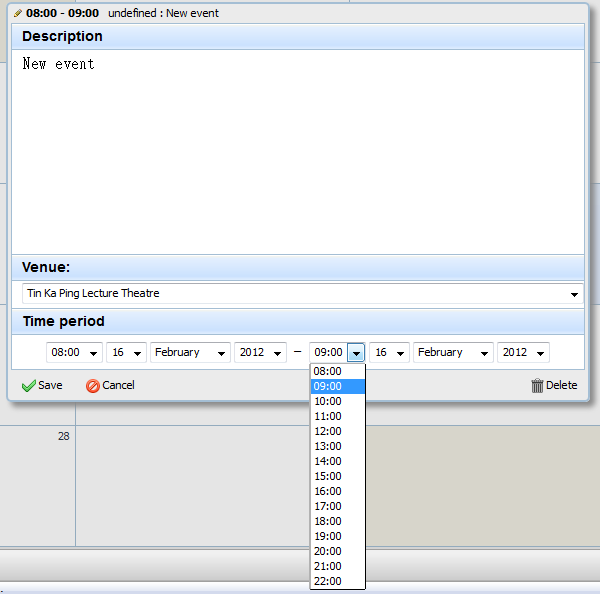Choose 11:00 in the time list

point(338,416)
